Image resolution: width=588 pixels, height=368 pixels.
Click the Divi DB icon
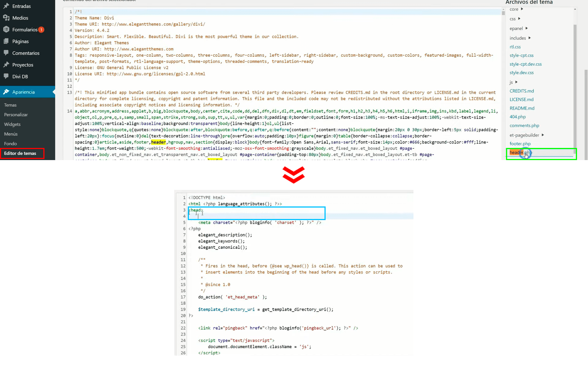(6, 77)
